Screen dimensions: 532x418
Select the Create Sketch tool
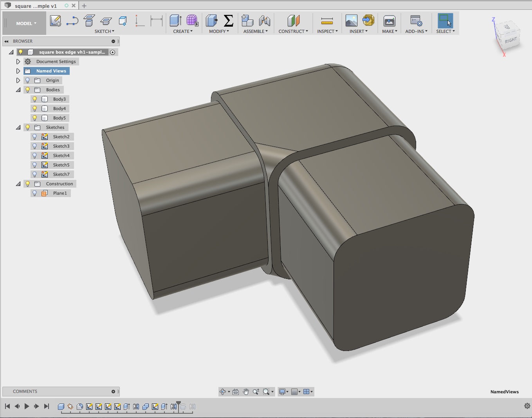point(56,21)
